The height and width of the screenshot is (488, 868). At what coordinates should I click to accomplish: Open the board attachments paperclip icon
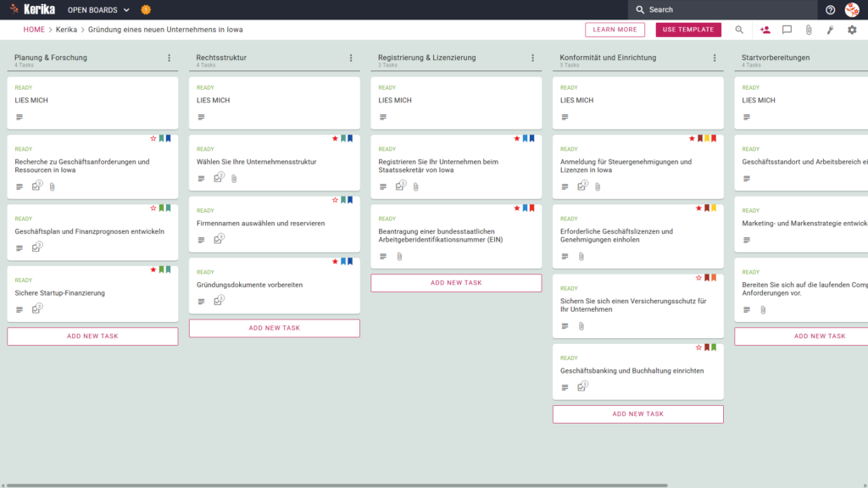point(809,30)
